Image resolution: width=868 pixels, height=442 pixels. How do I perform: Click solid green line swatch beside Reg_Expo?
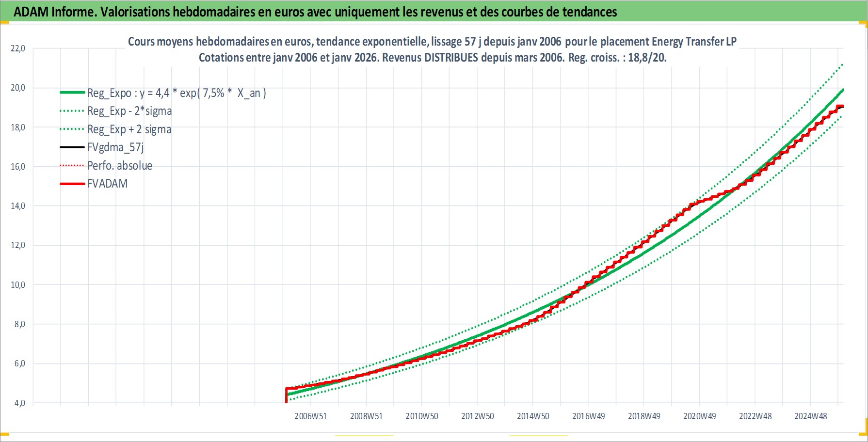coord(72,92)
